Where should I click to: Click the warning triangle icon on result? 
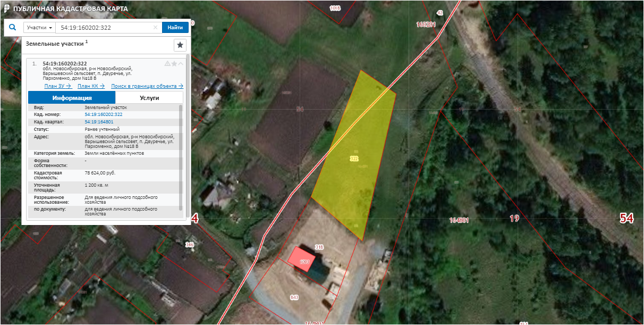point(167,64)
